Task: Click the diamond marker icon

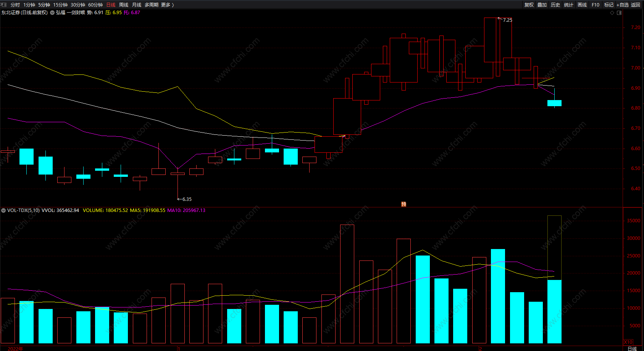Action: [612, 13]
